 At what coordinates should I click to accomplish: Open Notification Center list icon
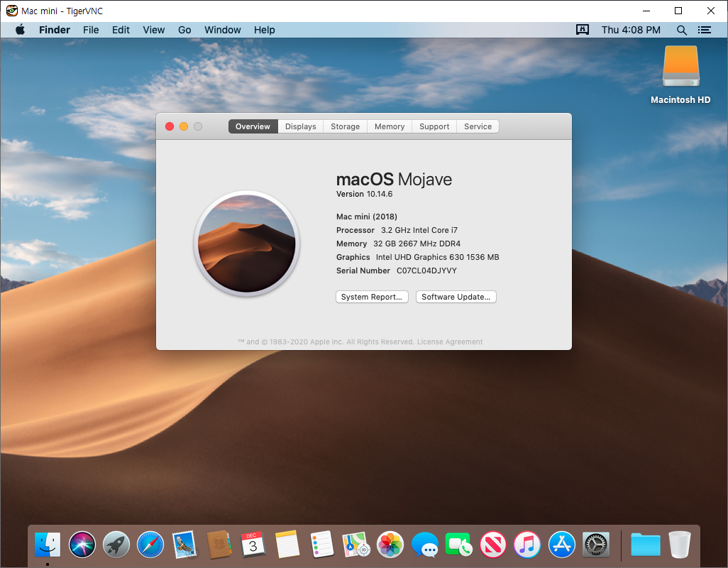(705, 31)
